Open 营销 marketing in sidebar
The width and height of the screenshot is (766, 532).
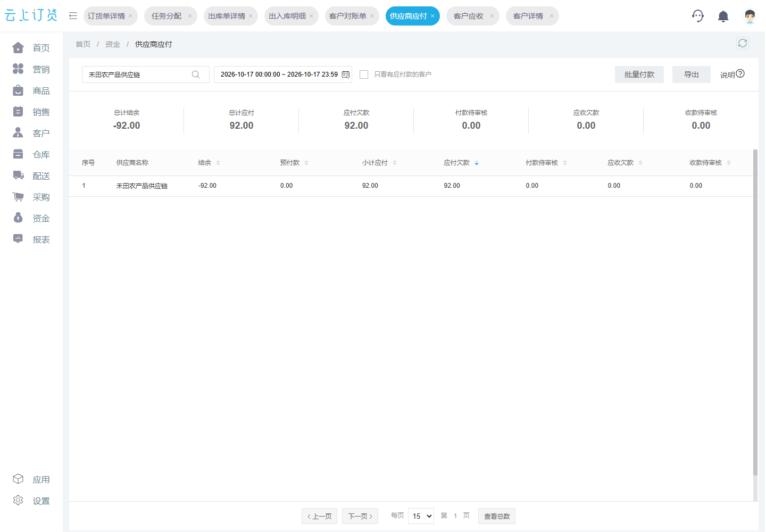click(x=31, y=69)
